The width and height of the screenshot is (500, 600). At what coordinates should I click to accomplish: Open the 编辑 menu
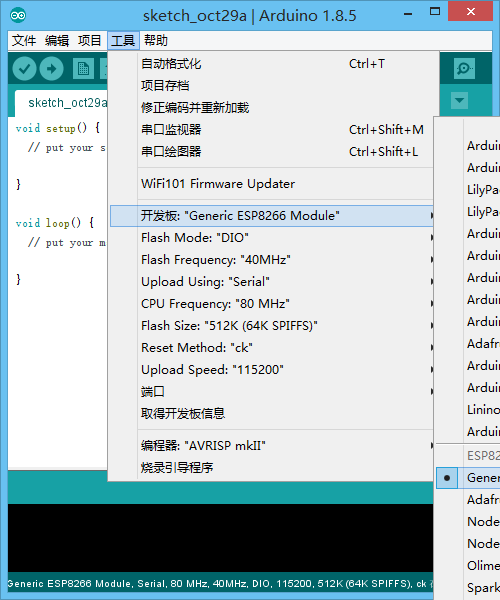57,40
